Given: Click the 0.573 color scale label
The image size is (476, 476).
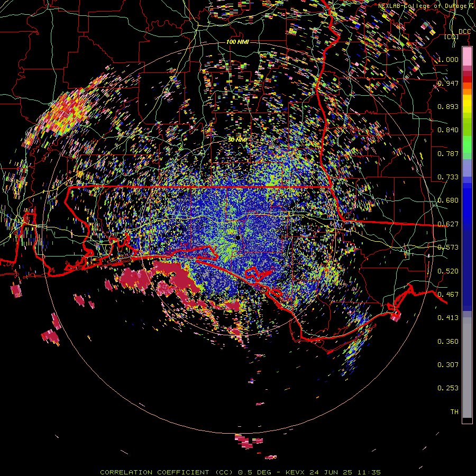Looking at the screenshot, I should (448, 248).
